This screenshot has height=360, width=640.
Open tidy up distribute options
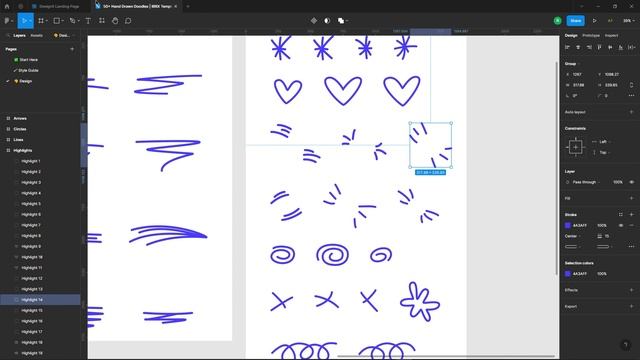click(x=631, y=47)
